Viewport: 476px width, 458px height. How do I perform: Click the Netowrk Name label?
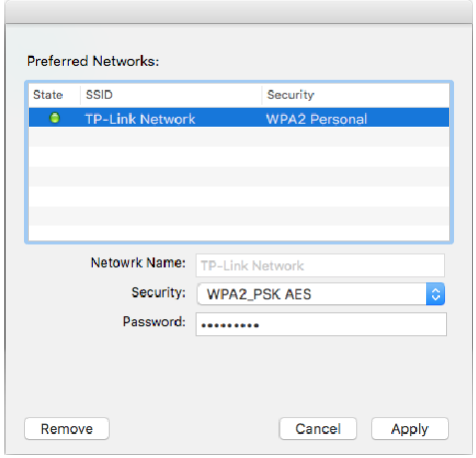click(138, 262)
